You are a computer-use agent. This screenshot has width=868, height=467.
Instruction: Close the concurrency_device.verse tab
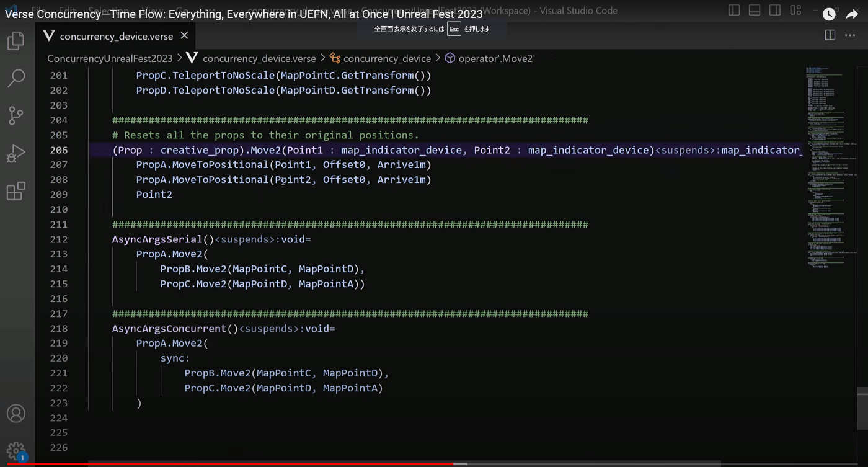(184, 36)
